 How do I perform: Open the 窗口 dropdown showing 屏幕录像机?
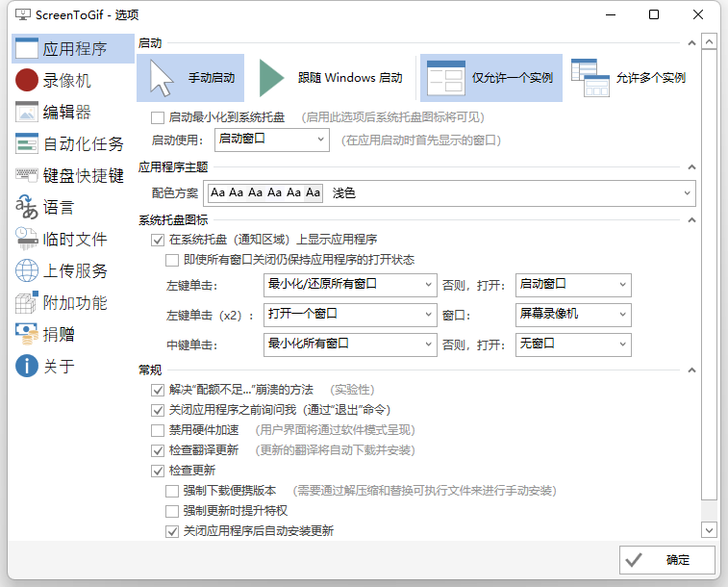click(x=573, y=315)
